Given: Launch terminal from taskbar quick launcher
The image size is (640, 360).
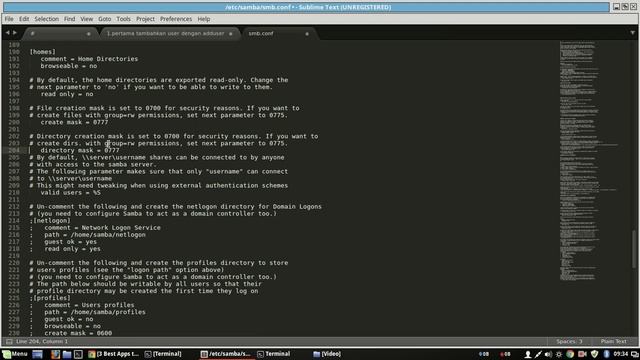Looking at the screenshot, I should [78, 354].
